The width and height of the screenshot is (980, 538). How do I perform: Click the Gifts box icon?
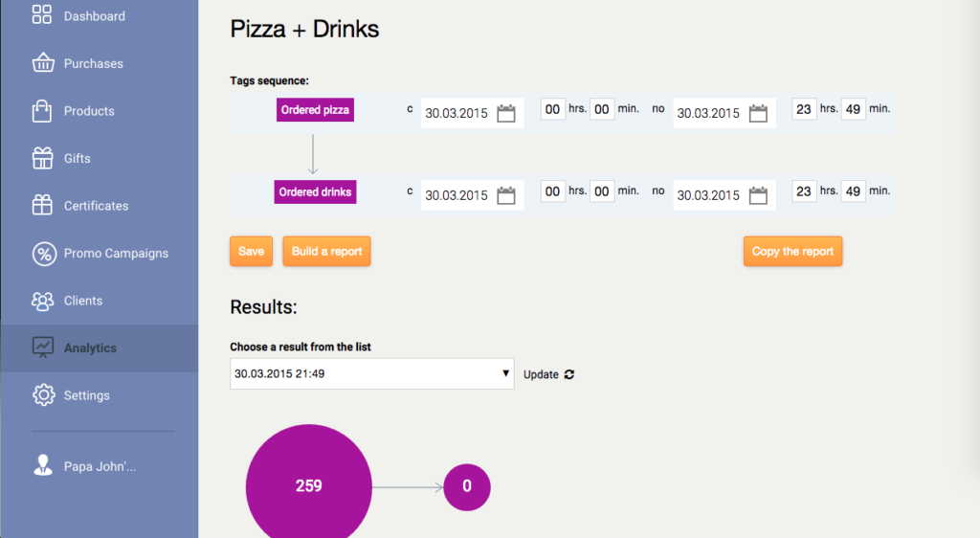pos(42,158)
